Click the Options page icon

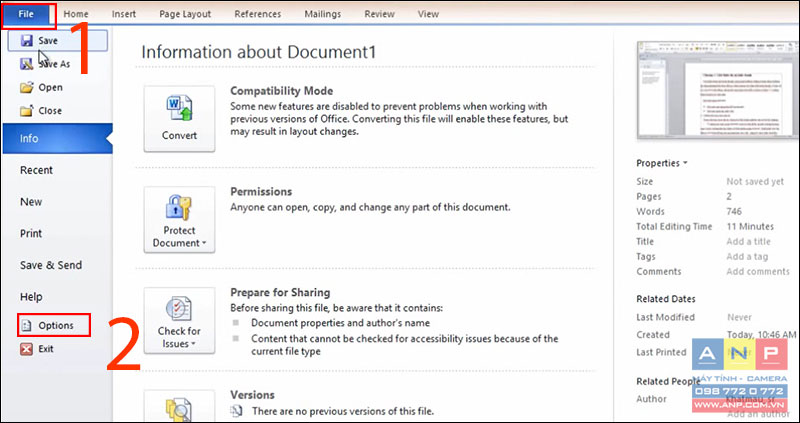coord(26,325)
